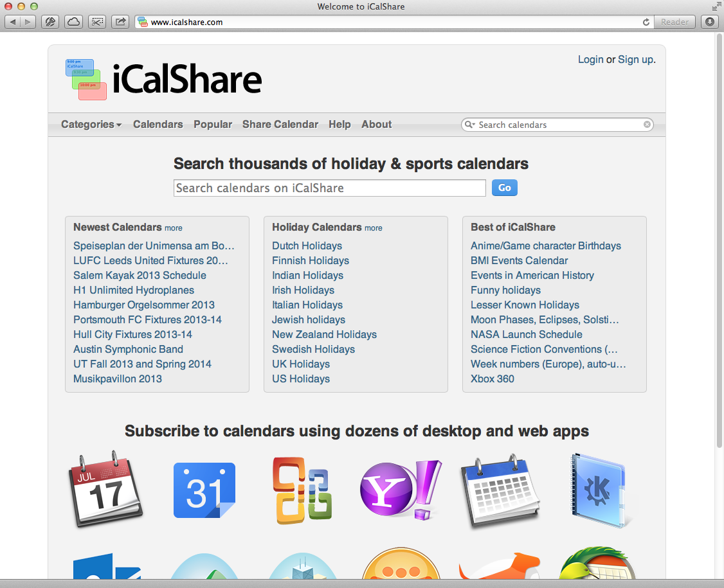Click the scissors clipping toolbar icon
The width and height of the screenshot is (724, 588).
coord(97,22)
